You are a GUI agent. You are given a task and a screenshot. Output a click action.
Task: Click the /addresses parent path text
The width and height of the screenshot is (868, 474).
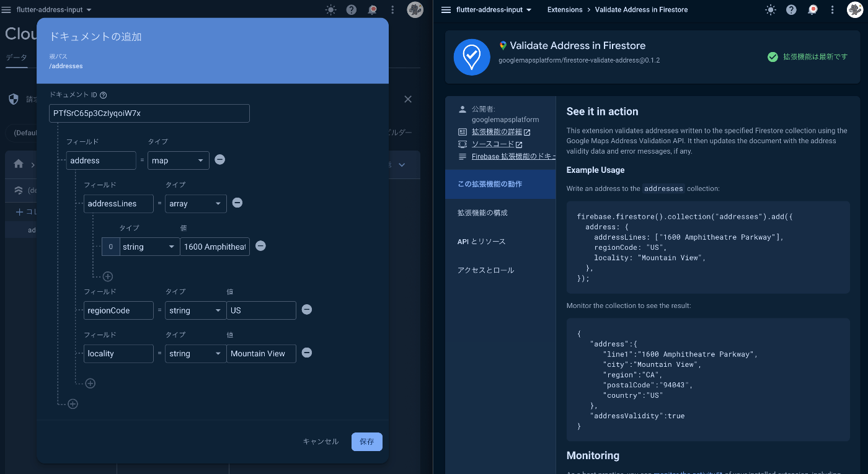[66, 66]
